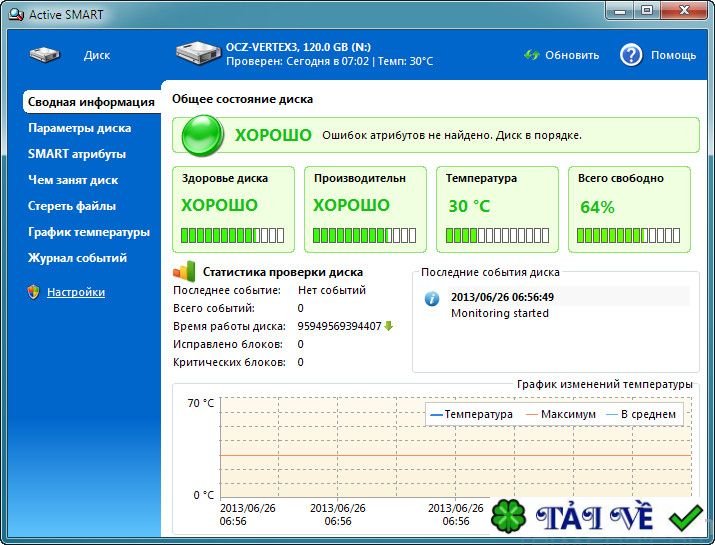Click the 30 °C temperature value
Image resolution: width=715 pixels, height=545 pixels.
(469, 206)
